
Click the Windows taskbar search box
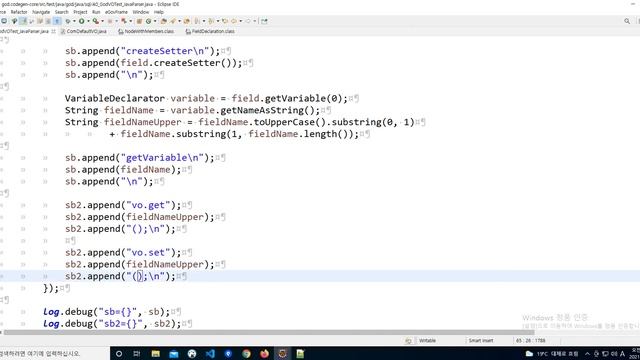click(x=55, y=353)
